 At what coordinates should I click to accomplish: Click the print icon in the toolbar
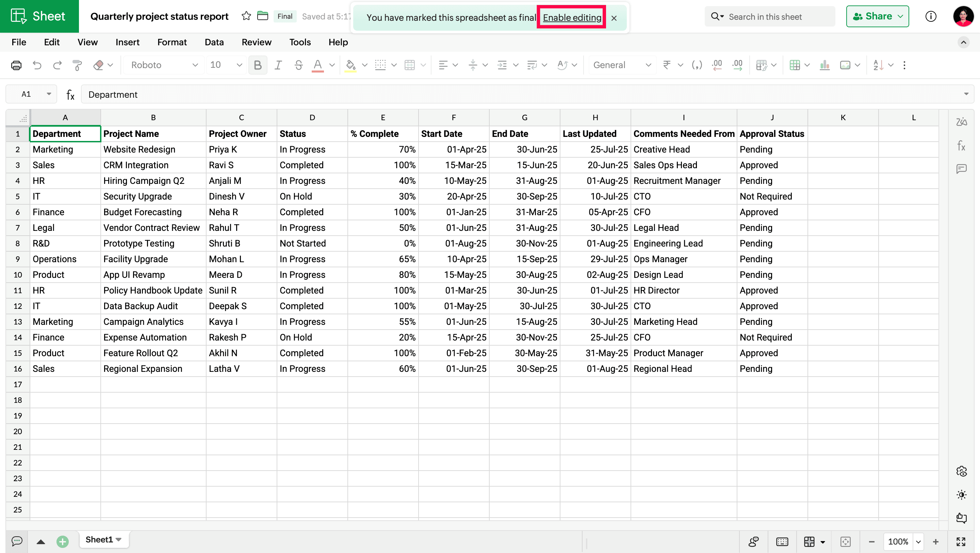tap(16, 65)
